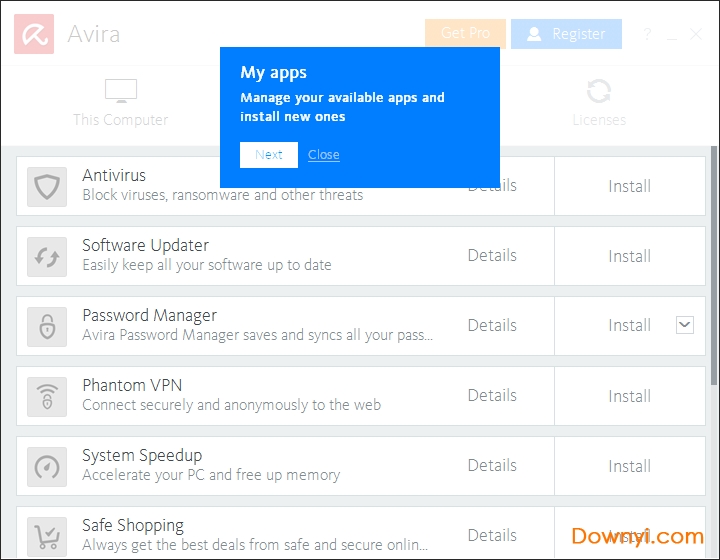Open the Licenses tab
Viewport: 720px width, 560px height.
click(599, 103)
